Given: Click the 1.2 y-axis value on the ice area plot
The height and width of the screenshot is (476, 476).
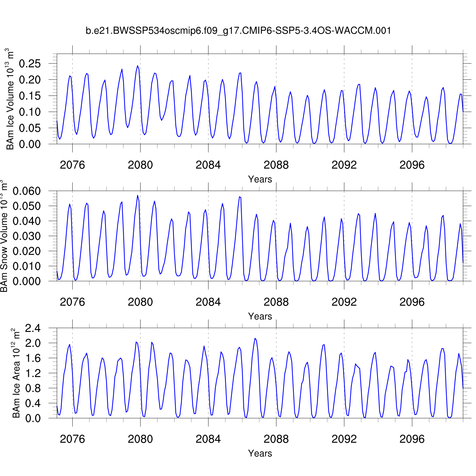Looking at the screenshot, I should pos(33,373).
